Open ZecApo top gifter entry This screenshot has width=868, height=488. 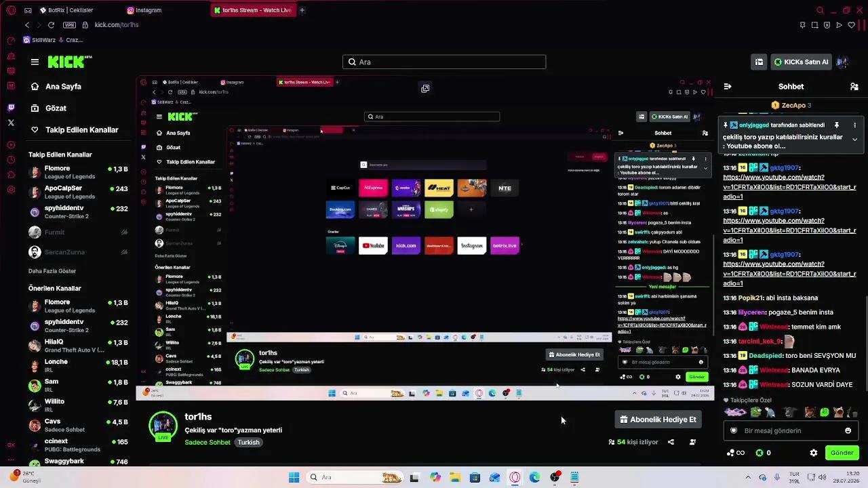(791, 105)
